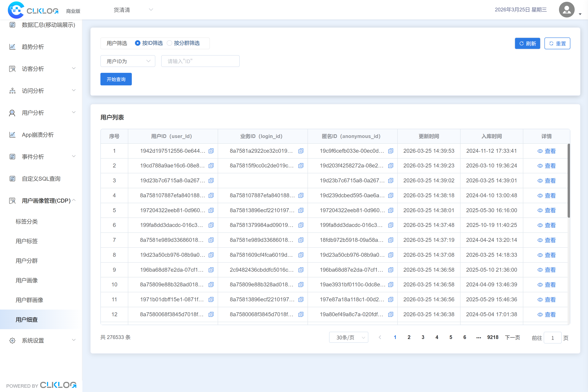Select the filter by user group radio
Viewport: 588px width, 392px height.
(x=170, y=43)
